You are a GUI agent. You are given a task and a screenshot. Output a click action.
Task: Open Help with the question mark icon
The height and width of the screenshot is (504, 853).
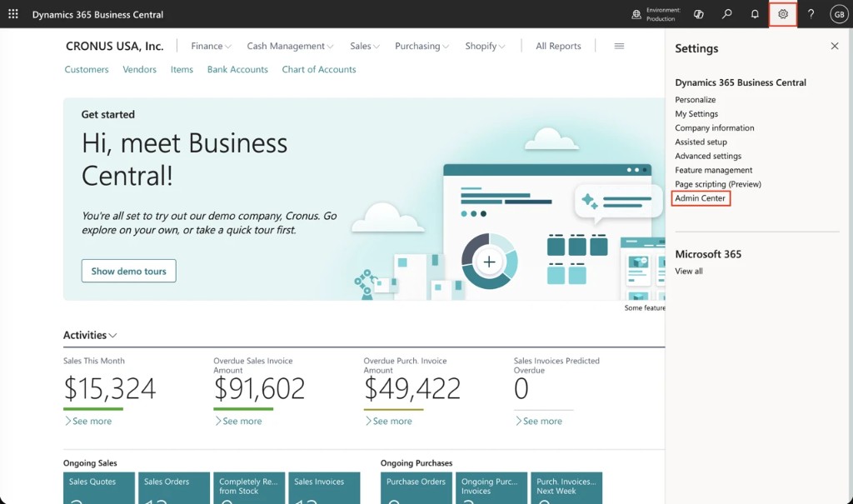coord(811,14)
